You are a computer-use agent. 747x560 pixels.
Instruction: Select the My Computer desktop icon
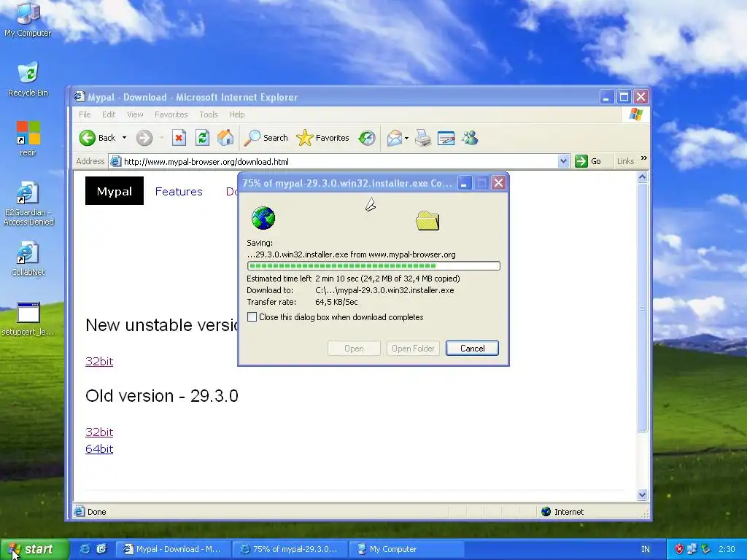[28, 20]
